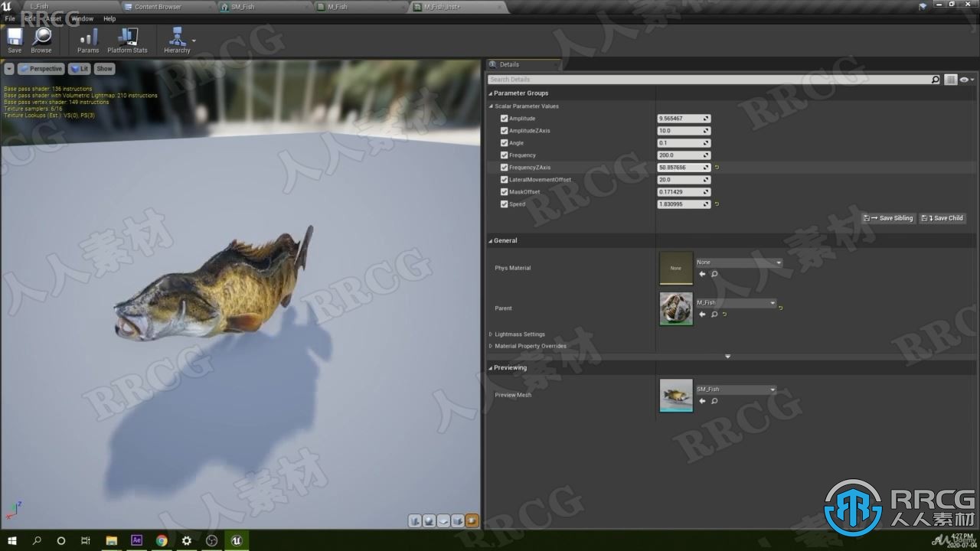980x551 pixels.
Task: Click the Amplitude value spinbox
Action: tap(684, 119)
